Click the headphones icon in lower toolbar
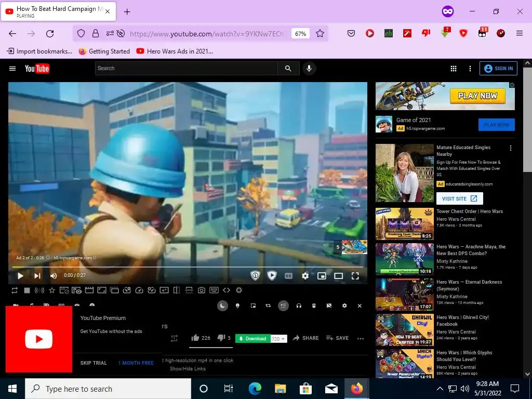532x399 pixels. 299,305
